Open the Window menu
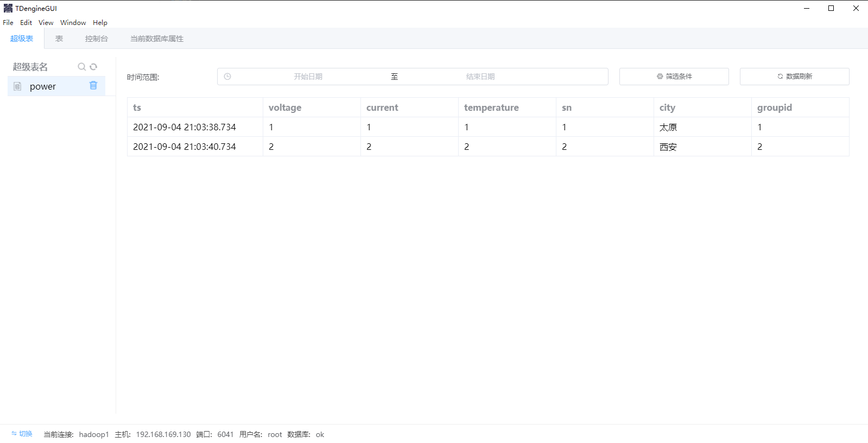The image size is (868, 443). (73, 22)
